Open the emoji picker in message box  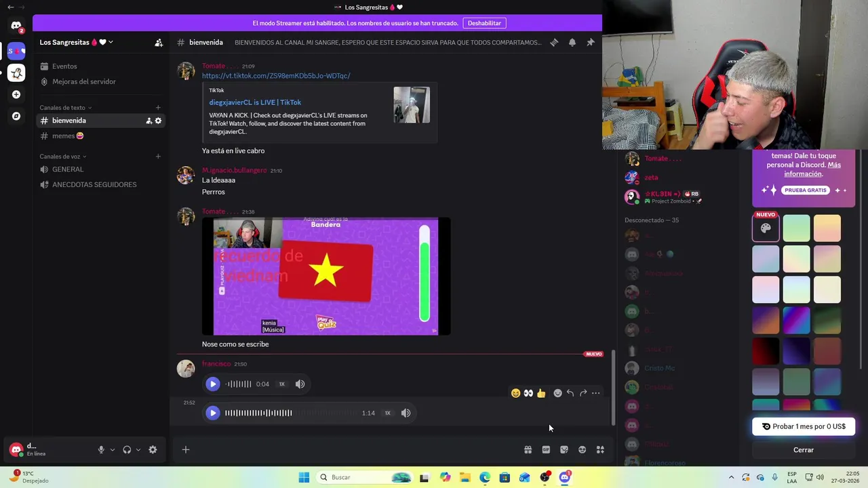coord(582,449)
